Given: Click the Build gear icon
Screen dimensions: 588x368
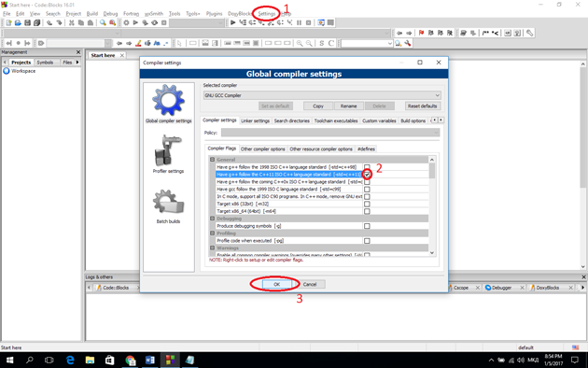Looking at the screenshot, I should click(126, 22).
